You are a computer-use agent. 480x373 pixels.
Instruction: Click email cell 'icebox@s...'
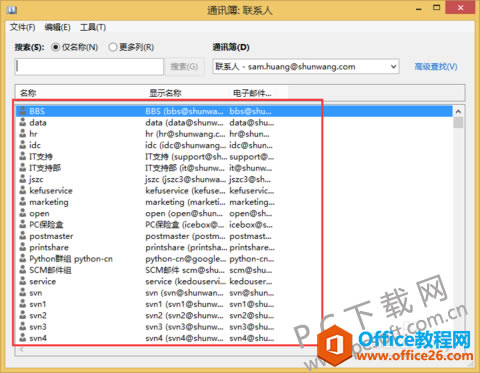[251, 225]
